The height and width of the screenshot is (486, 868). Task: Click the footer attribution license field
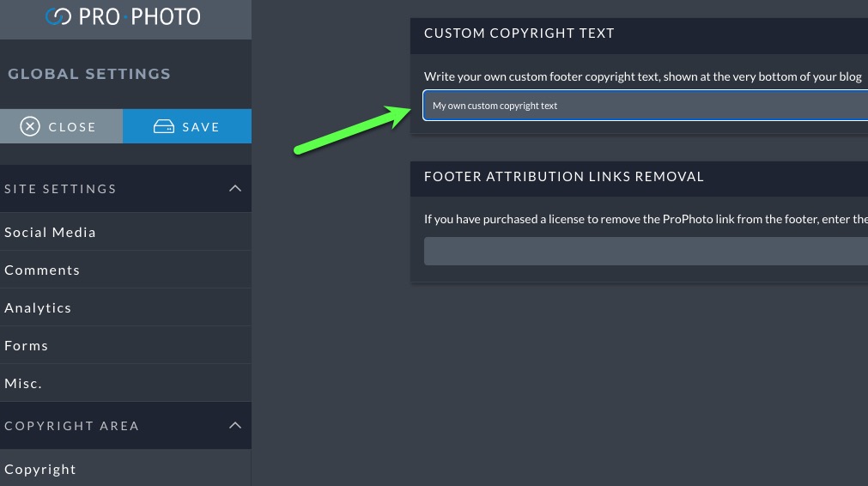pos(646,251)
